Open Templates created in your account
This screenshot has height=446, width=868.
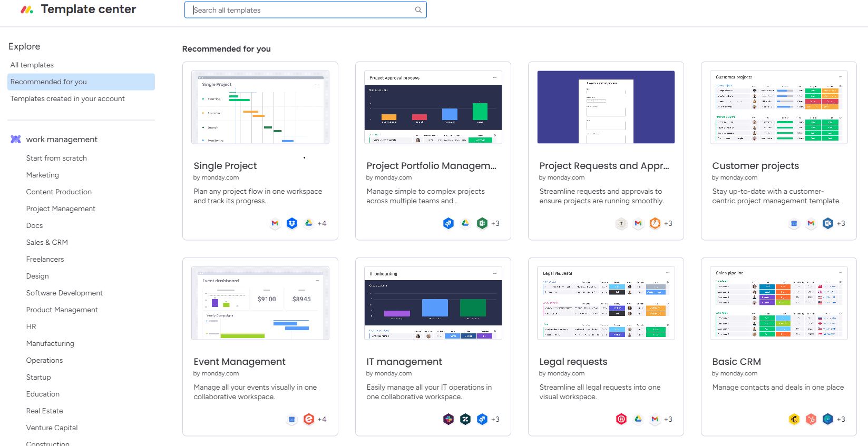coord(67,98)
